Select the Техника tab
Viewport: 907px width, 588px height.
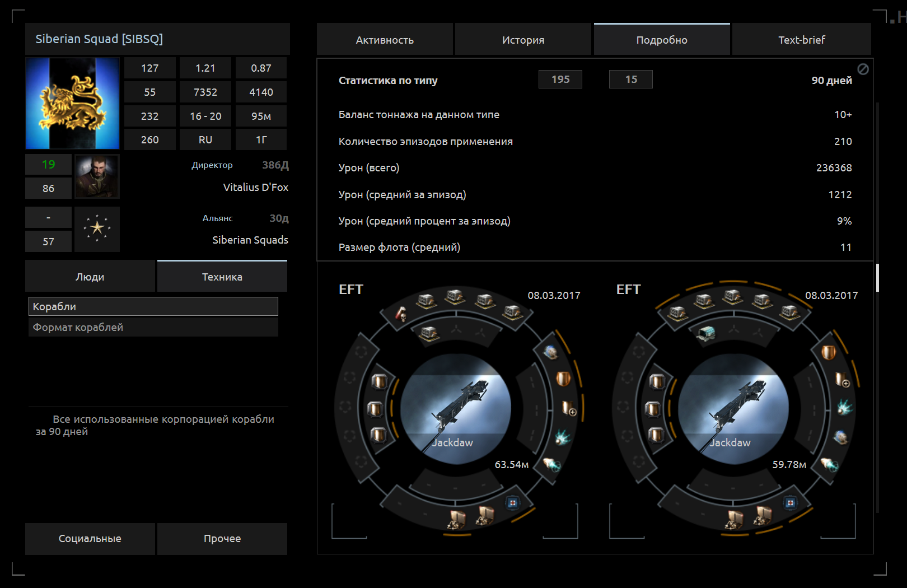[x=222, y=276]
